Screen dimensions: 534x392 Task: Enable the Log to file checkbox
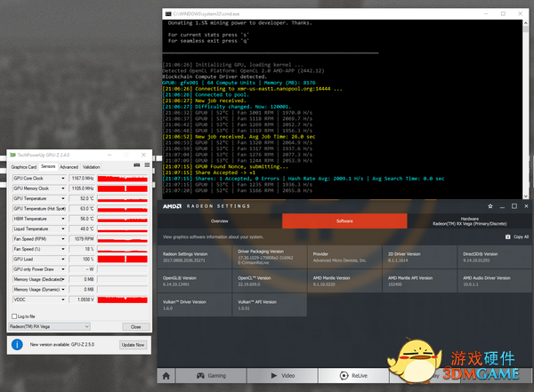coord(14,316)
